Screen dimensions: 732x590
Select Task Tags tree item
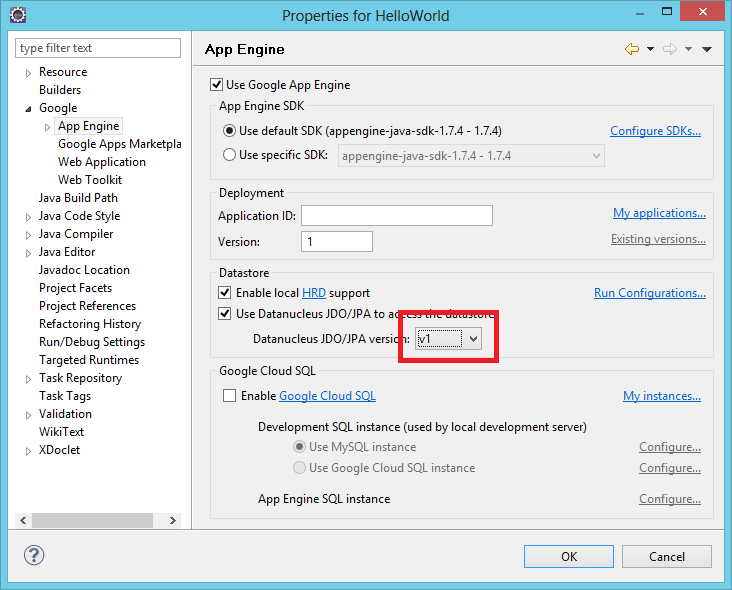tap(65, 396)
